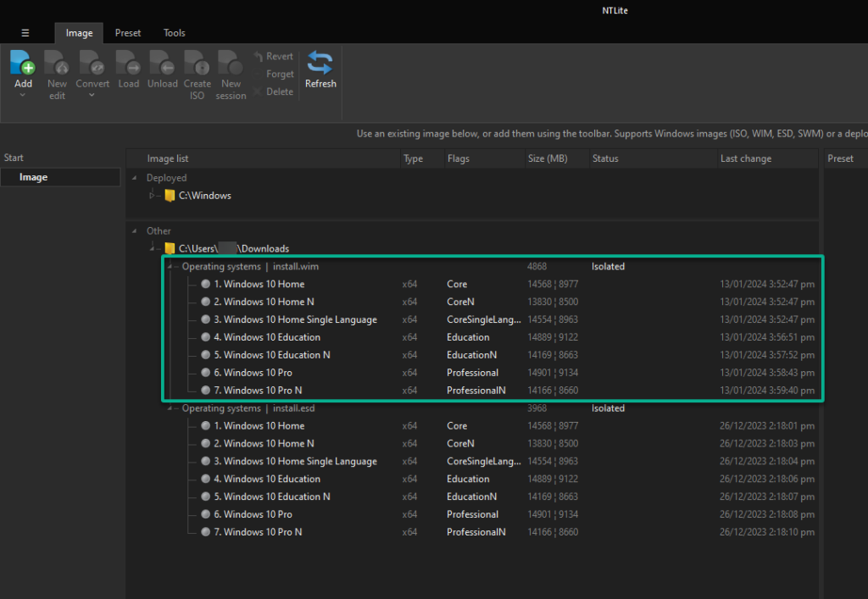Collapse the Deployed section
This screenshot has height=599, width=868.
coord(133,177)
